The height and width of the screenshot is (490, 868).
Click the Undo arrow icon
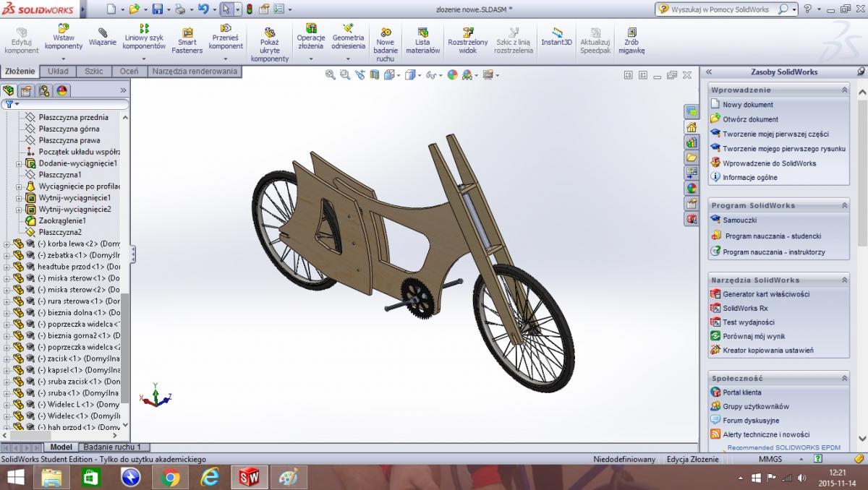[203, 9]
